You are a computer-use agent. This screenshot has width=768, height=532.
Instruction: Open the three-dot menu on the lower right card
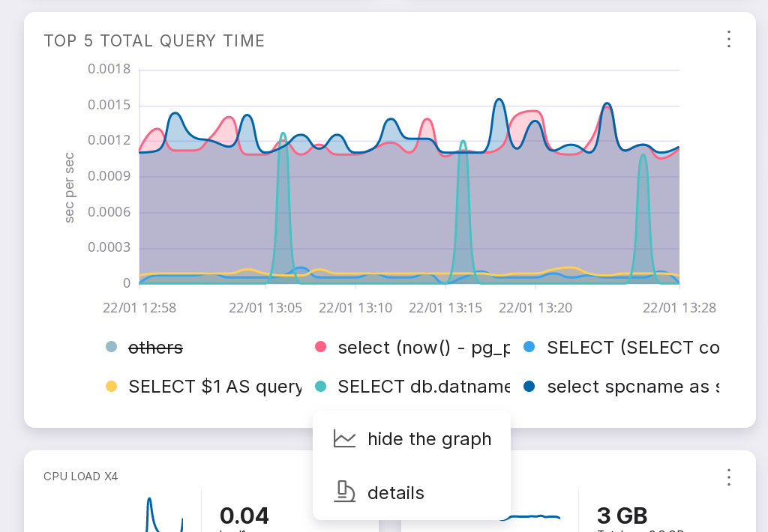pos(728,477)
